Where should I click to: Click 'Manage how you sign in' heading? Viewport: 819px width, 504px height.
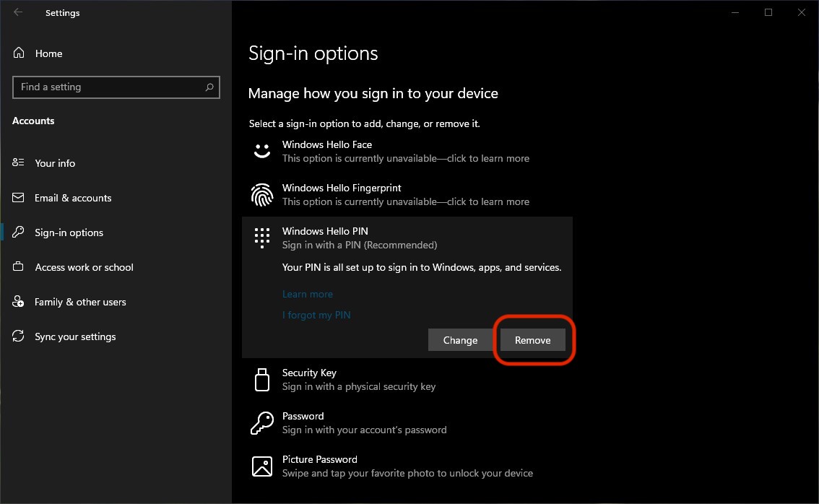click(x=373, y=93)
